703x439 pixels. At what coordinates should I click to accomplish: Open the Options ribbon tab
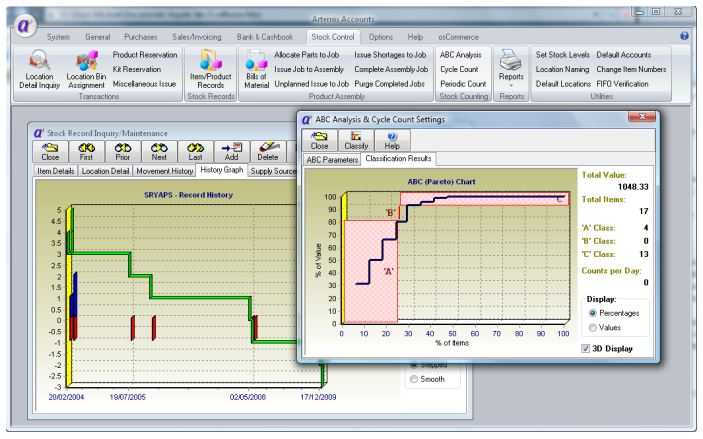tap(381, 37)
